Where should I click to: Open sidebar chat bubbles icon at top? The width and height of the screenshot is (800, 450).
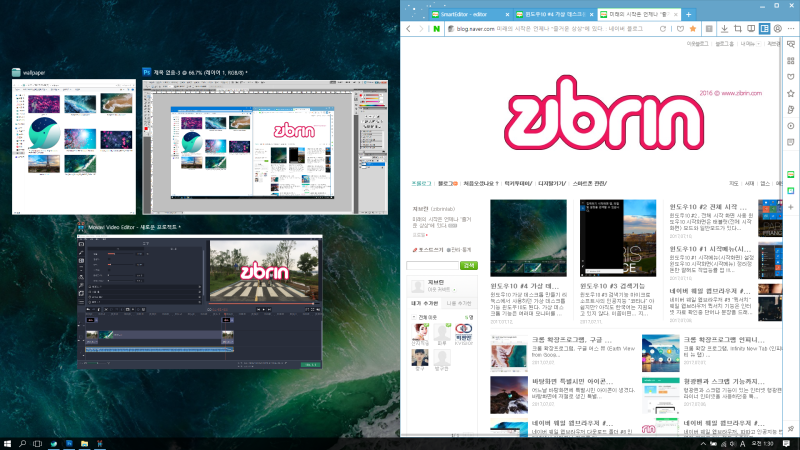[x=791, y=45]
